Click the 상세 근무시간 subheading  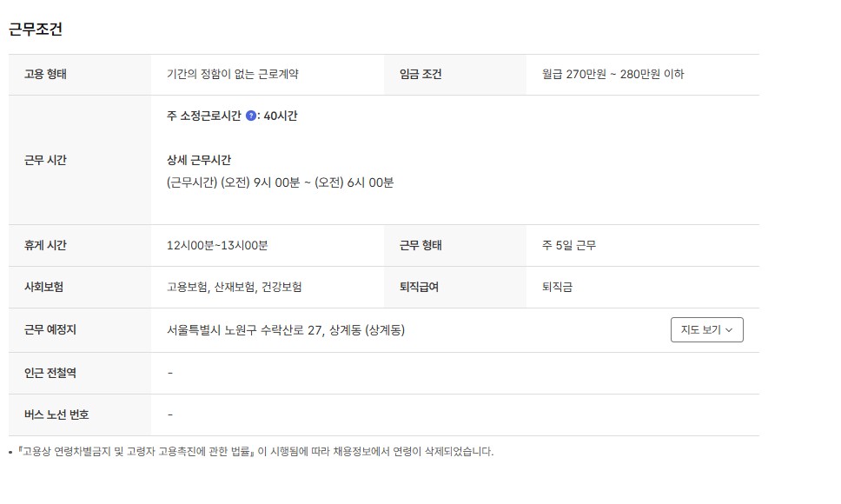198,160
